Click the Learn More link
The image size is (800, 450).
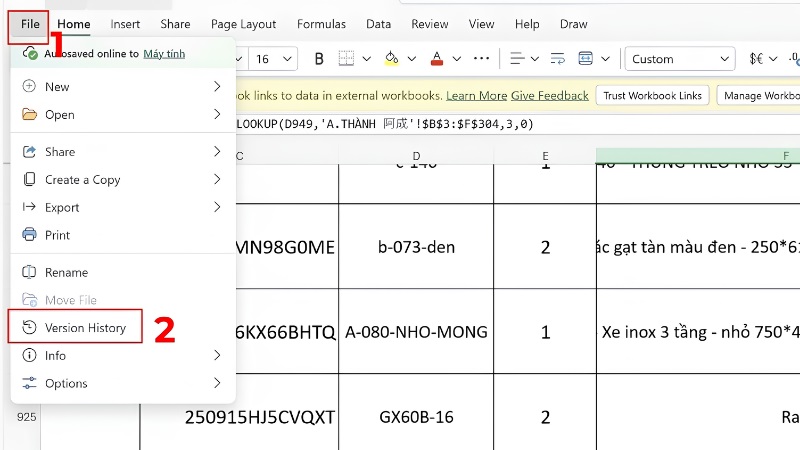pyautogui.click(x=477, y=95)
